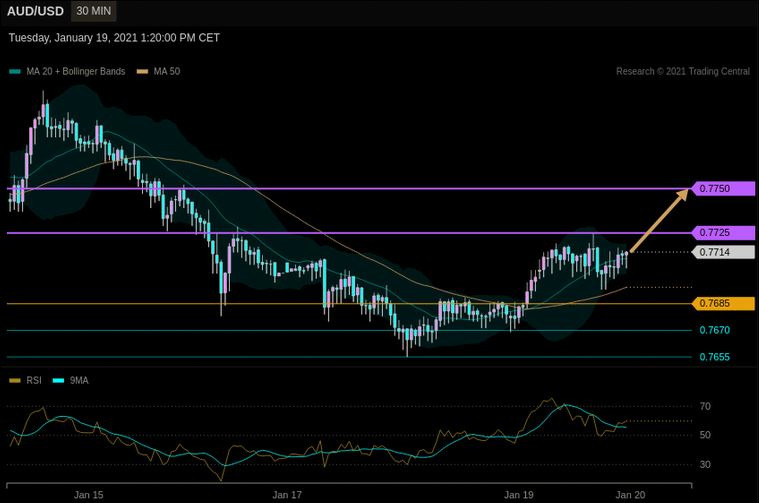Click the 0.7714 current price tag

pos(723,252)
